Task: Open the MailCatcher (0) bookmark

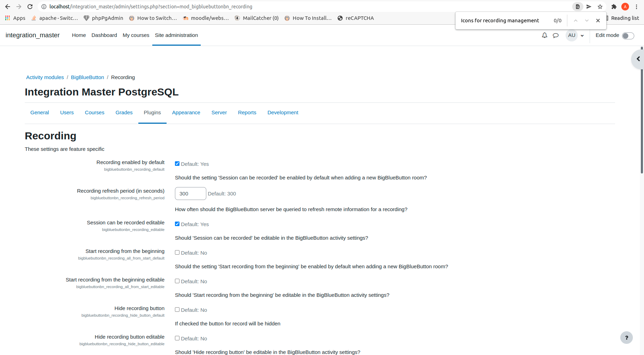Action: pyautogui.click(x=256, y=18)
